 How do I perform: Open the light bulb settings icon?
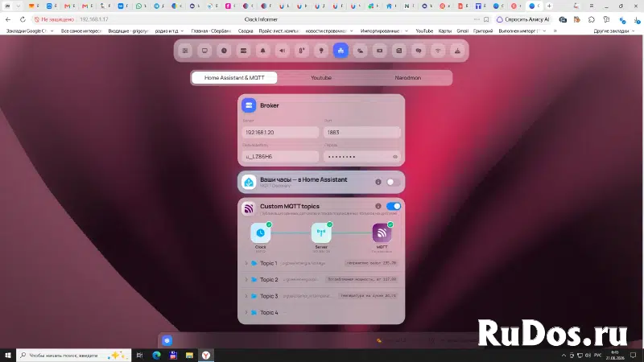[321, 51]
